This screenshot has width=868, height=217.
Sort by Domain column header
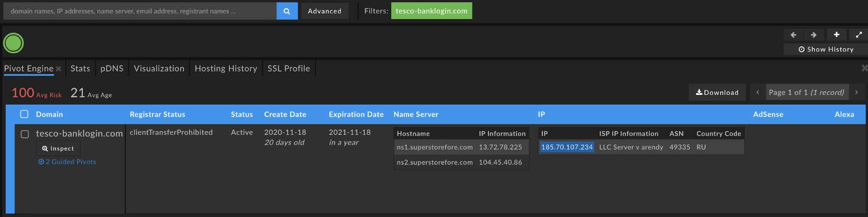coord(50,114)
